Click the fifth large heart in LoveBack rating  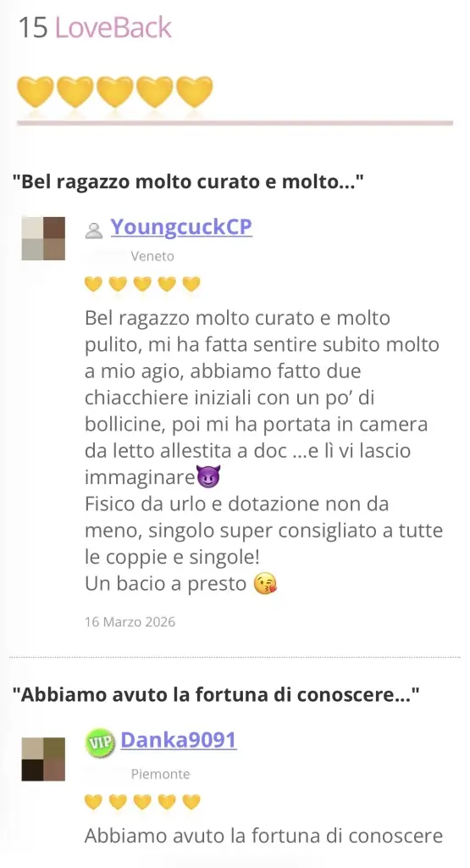click(195, 92)
